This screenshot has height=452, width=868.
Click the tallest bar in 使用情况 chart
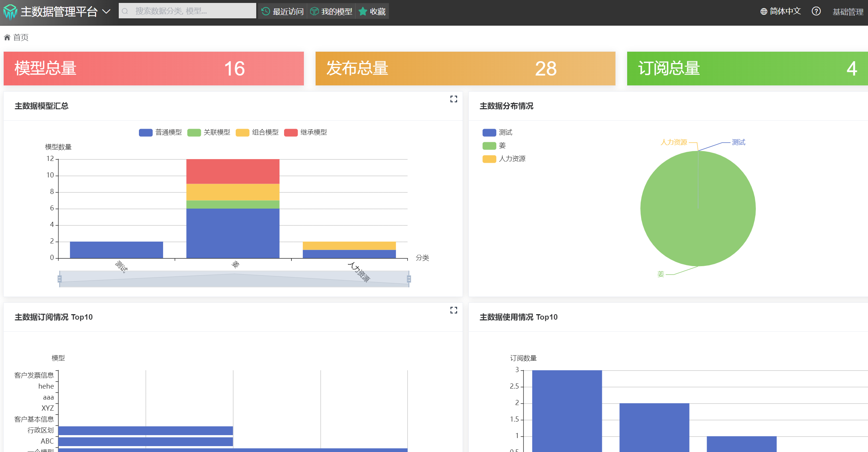coord(567,411)
